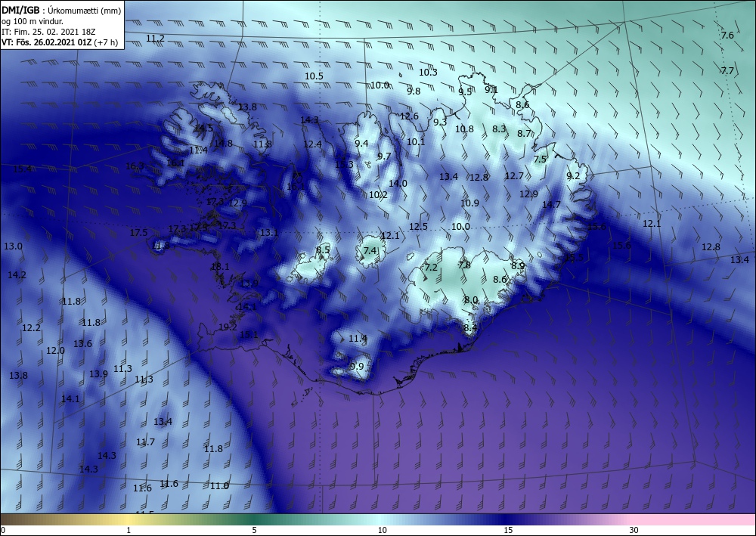The image size is (756, 536).
Task: Select the map value "15.3"
Action: point(344,164)
